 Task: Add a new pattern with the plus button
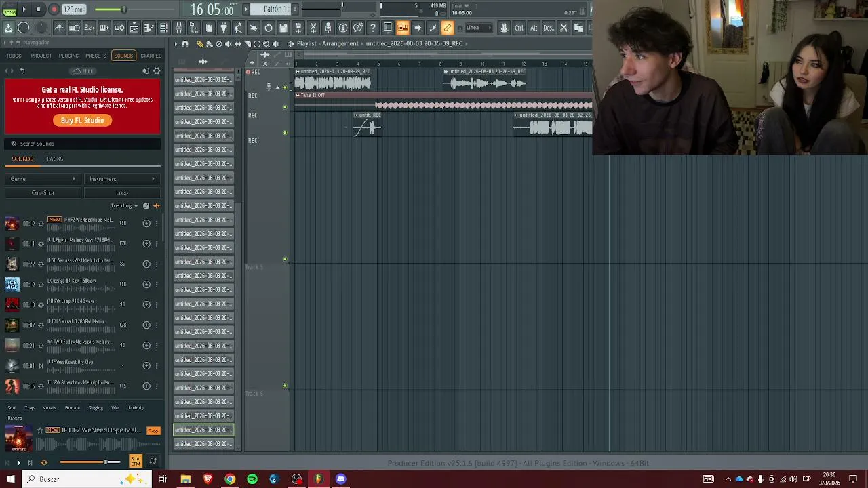[x=295, y=9]
